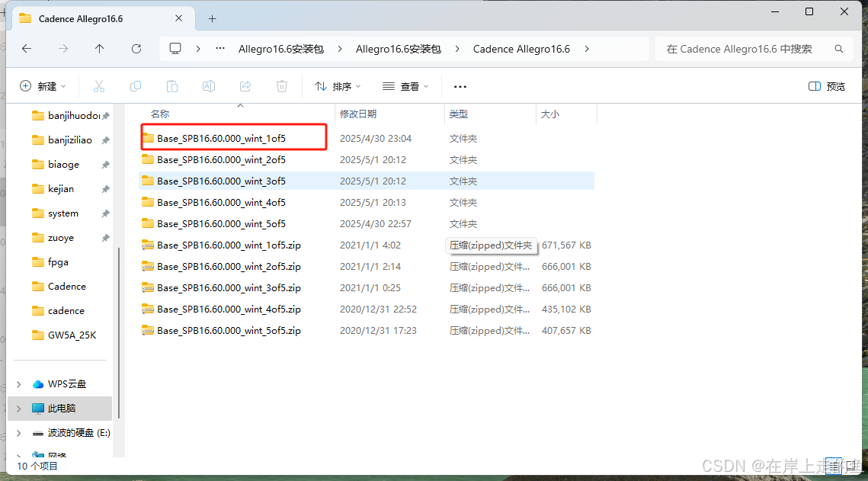The height and width of the screenshot is (481, 868).
Task: Sort by 类型 column header
Action: (x=459, y=114)
